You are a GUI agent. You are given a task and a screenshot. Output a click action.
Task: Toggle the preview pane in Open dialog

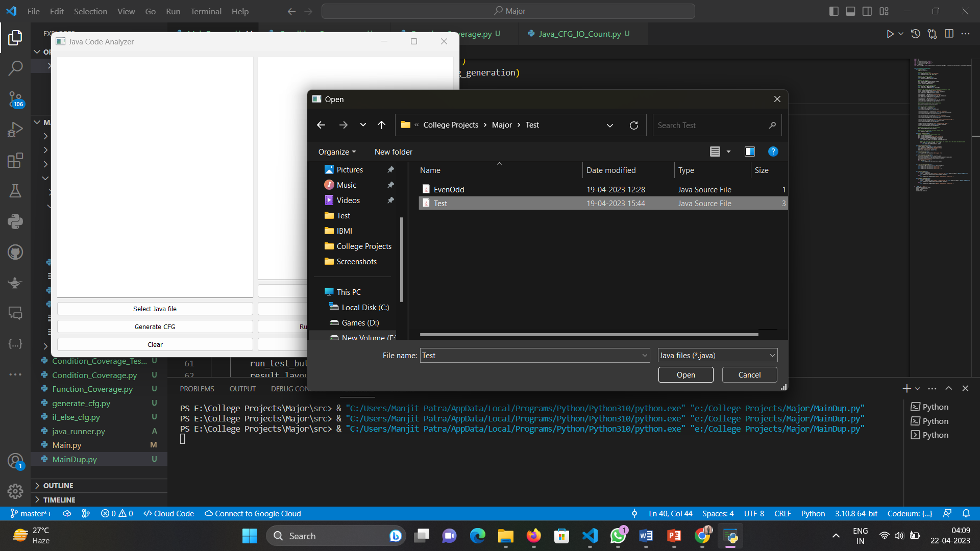pyautogui.click(x=749, y=152)
